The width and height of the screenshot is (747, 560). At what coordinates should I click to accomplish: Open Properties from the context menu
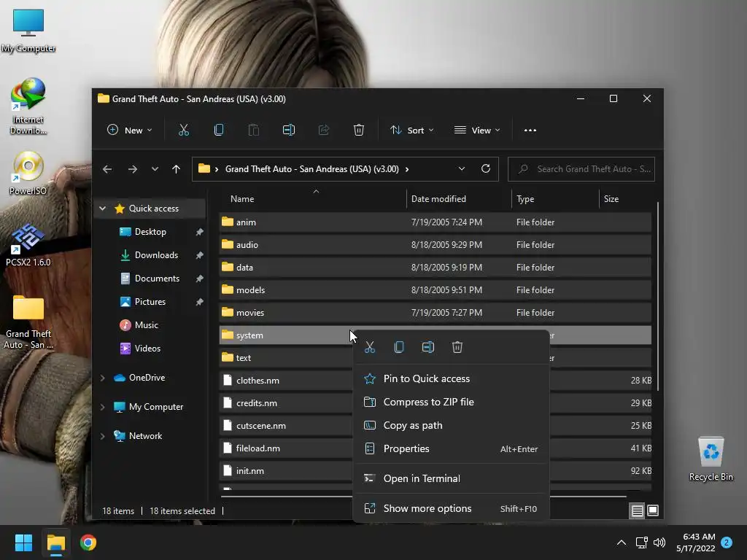[451, 448]
